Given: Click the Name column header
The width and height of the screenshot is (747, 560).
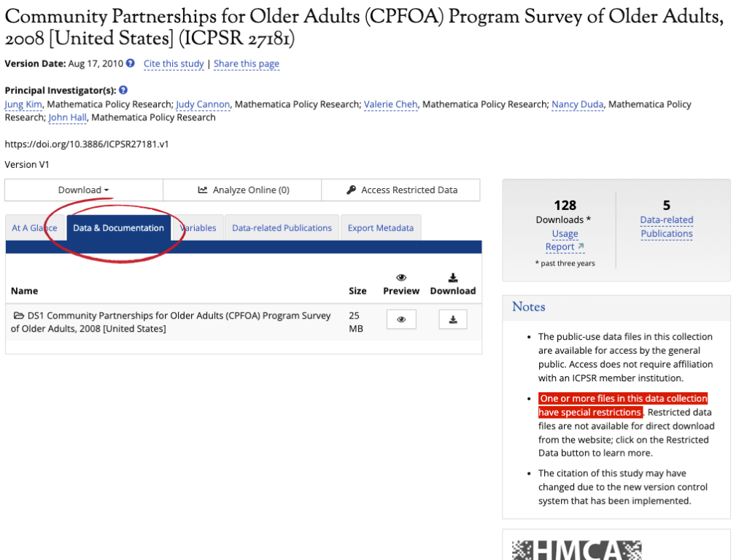Looking at the screenshot, I should [x=24, y=291].
